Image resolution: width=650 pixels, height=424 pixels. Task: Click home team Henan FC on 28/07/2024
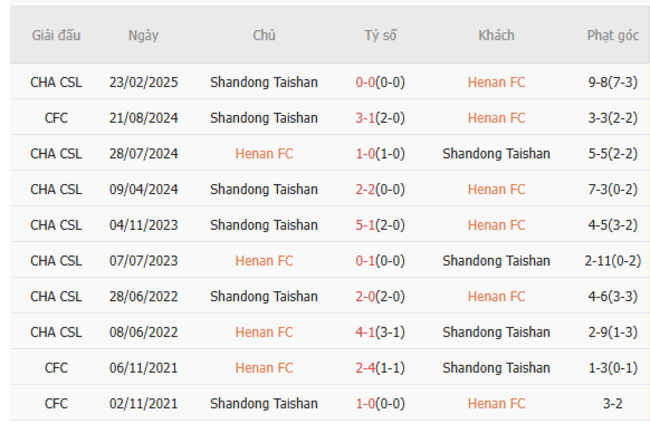(x=264, y=154)
